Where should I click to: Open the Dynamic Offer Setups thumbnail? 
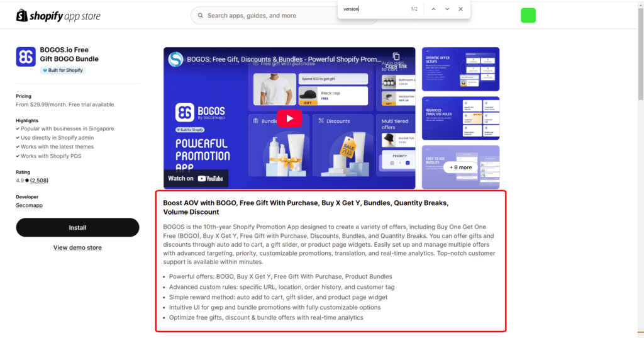coord(461,69)
